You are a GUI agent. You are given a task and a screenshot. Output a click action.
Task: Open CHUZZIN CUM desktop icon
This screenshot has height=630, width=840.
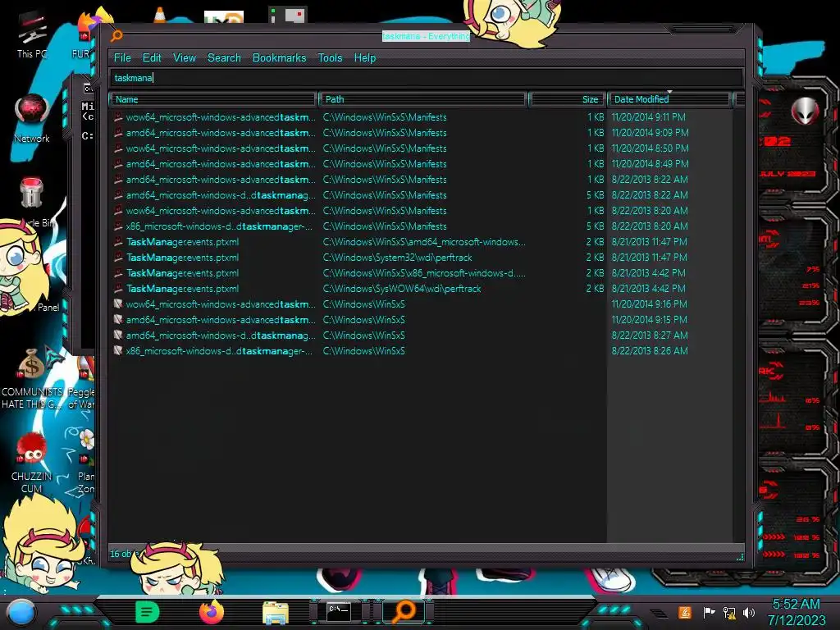point(32,463)
